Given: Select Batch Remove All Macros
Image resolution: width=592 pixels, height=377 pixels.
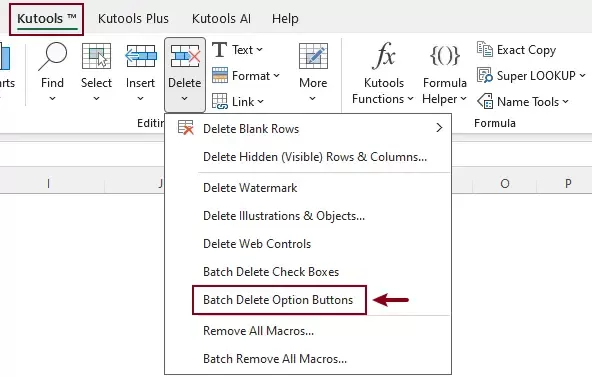Looking at the screenshot, I should pos(308,359).
